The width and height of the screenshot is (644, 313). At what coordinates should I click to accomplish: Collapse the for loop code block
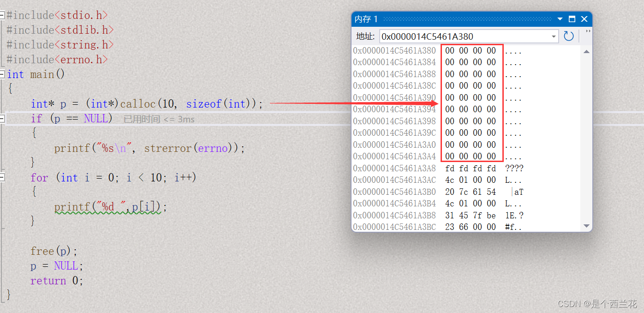pos(3,177)
